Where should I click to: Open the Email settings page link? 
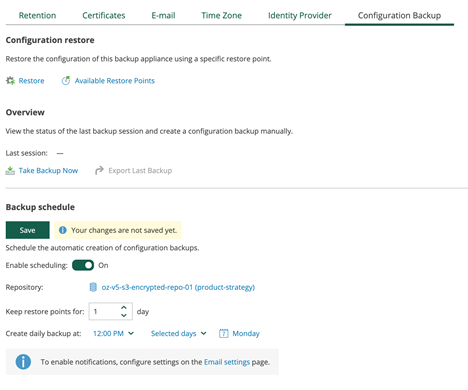(227, 362)
